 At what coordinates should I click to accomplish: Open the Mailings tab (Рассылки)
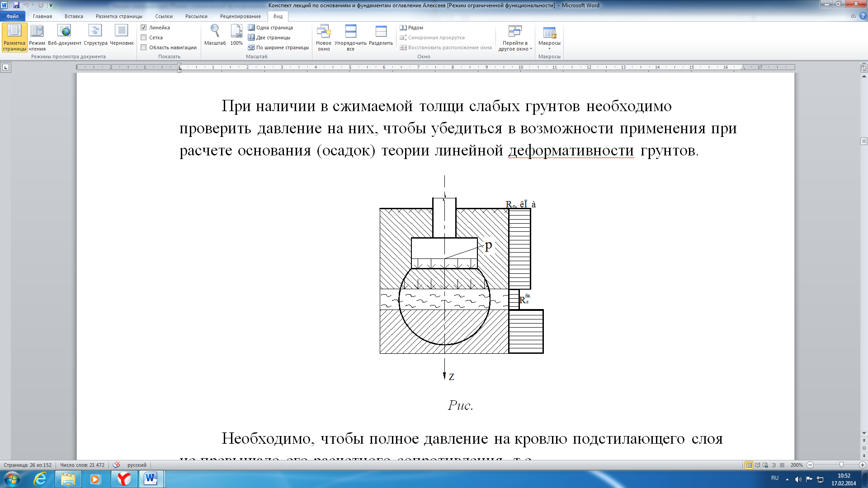196,16
